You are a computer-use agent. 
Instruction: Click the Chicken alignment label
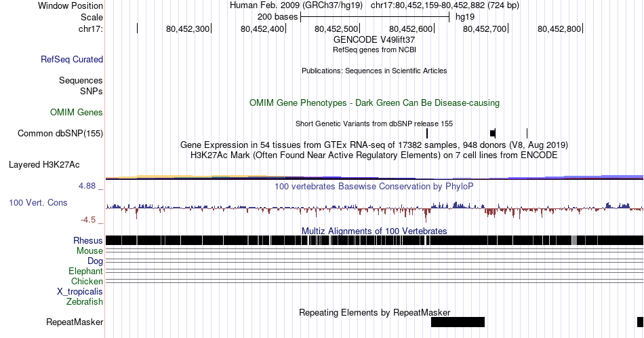coord(87,281)
